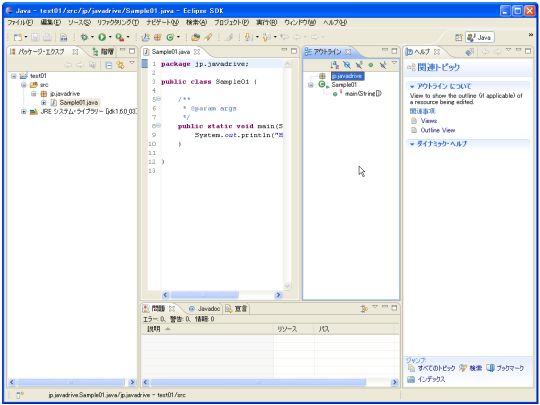Open the リファクタリング (Refactor) menu
540x405 pixels.
pos(117,22)
